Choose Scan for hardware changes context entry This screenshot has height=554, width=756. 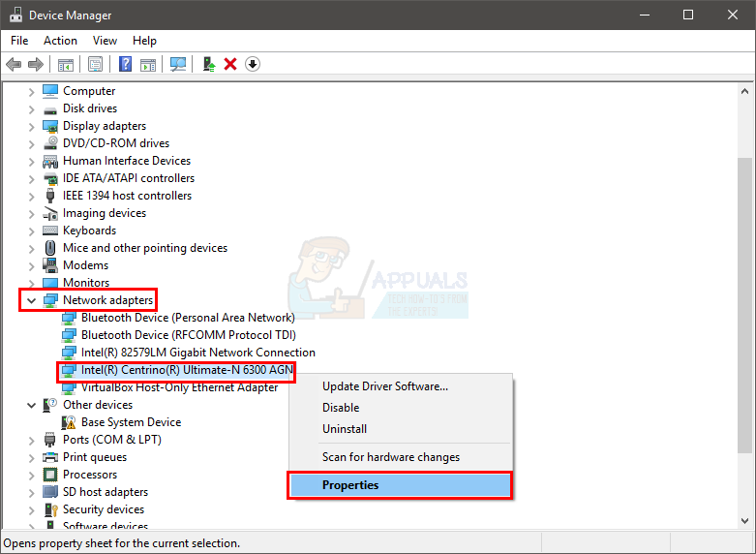tap(401, 457)
